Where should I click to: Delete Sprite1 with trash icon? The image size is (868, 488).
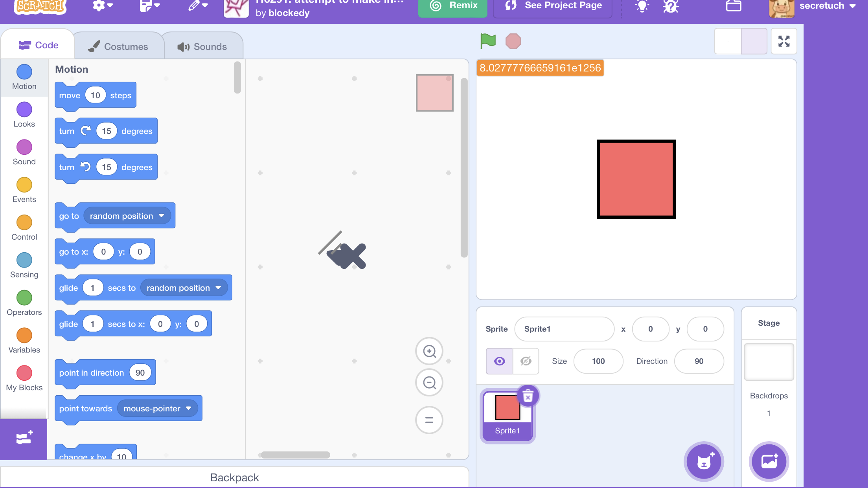pyautogui.click(x=528, y=396)
